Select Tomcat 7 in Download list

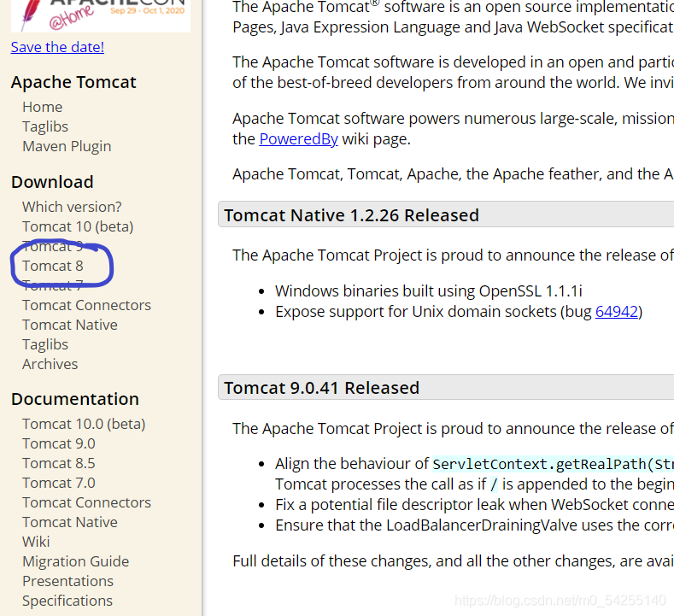52,285
